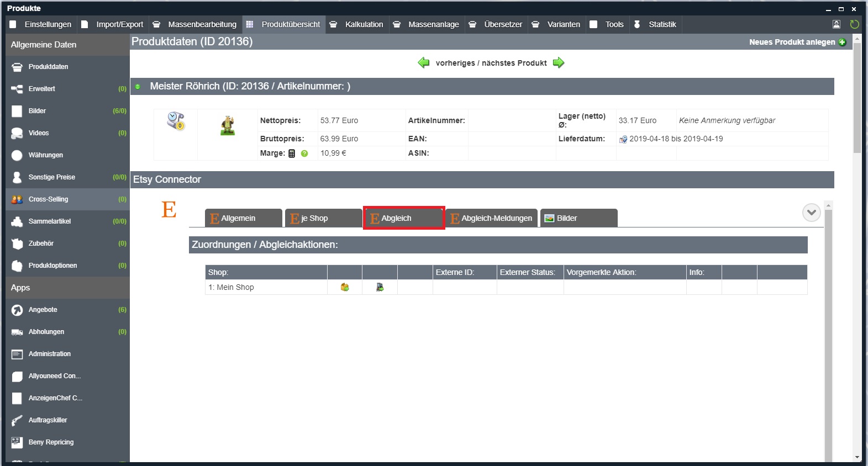Switch to the Abgleich-Meldungen tab
The width and height of the screenshot is (868, 466).
pos(491,218)
